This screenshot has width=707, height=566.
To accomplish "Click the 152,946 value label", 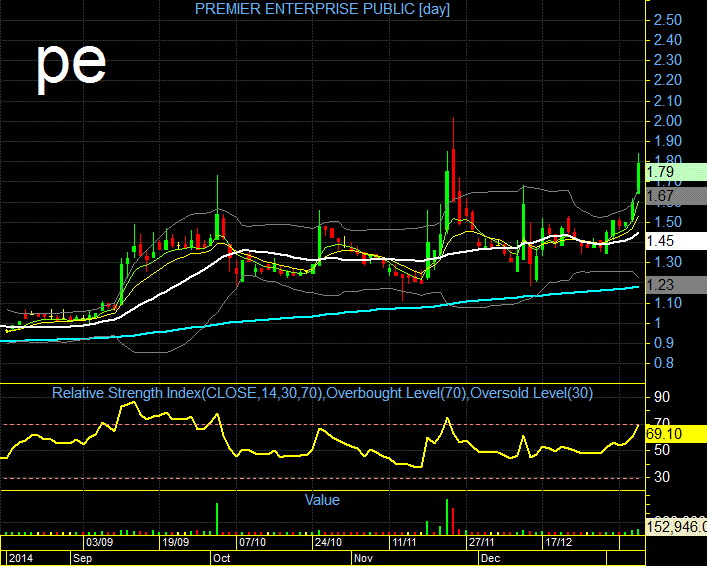I will (676, 526).
